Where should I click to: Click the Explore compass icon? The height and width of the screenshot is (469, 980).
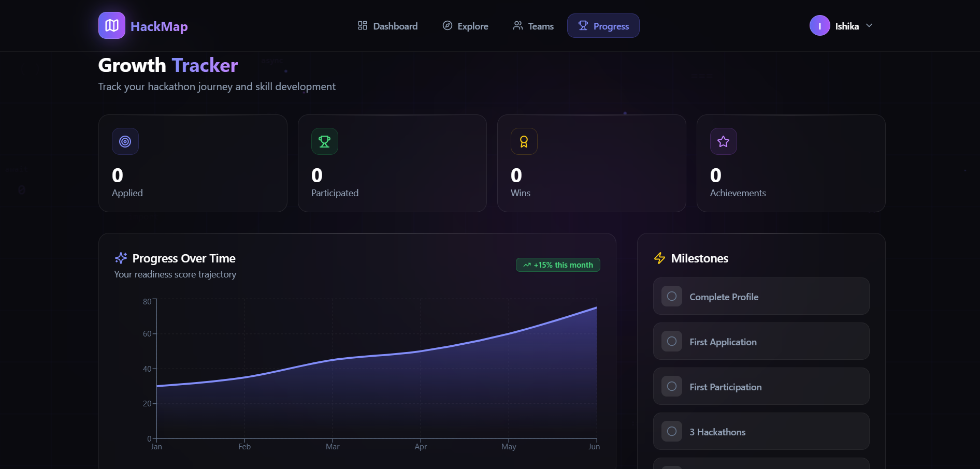pos(448,25)
